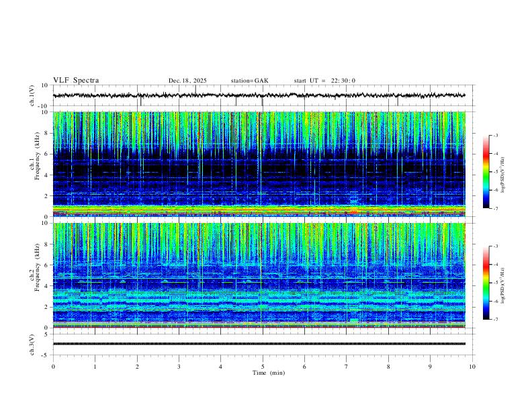Click the "-7" label on ch.2 color bar
Screen dimensions: 532x411
496,320
